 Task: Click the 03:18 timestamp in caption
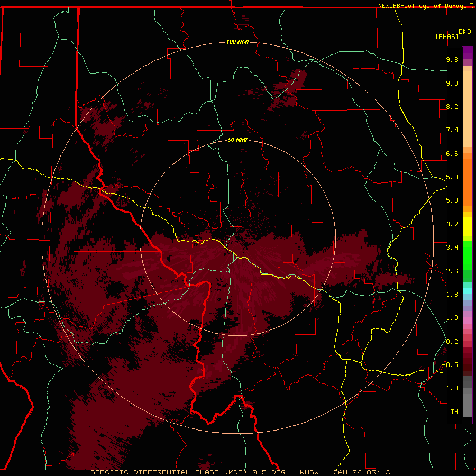tap(378, 472)
